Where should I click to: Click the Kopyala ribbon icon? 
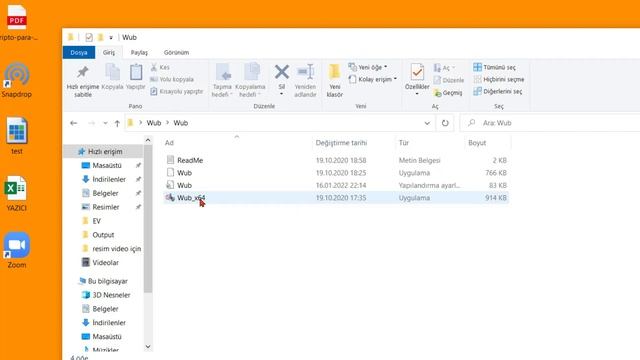tap(112, 77)
